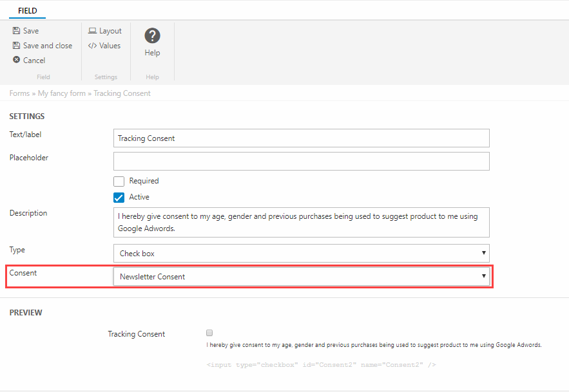Tick the Tracking Consent preview checkbox

(x=209, y=333)
